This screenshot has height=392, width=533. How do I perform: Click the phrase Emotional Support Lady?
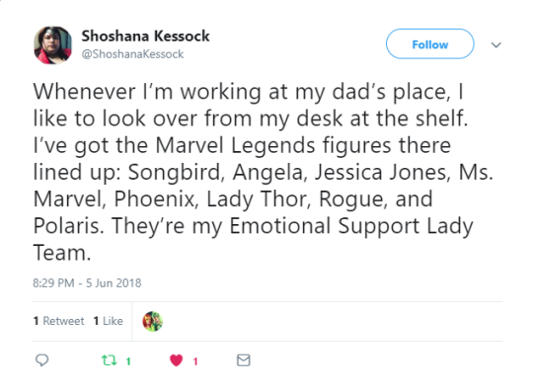pos(351,226)
